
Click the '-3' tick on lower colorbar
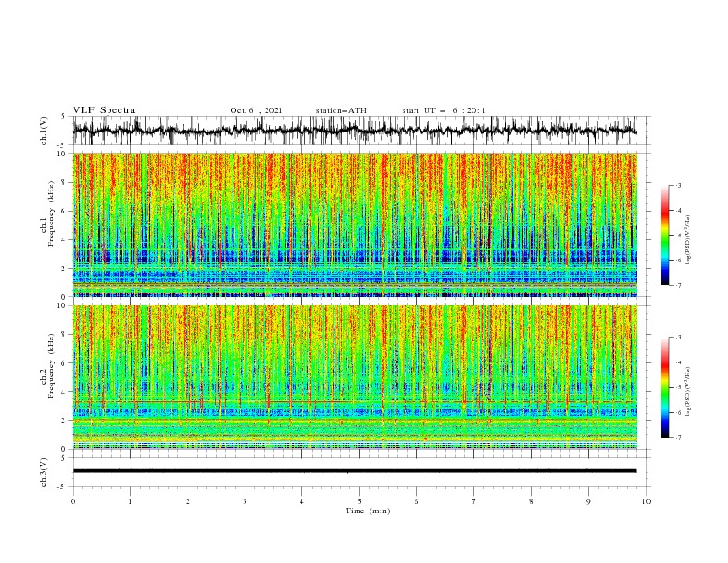point(678,338)
